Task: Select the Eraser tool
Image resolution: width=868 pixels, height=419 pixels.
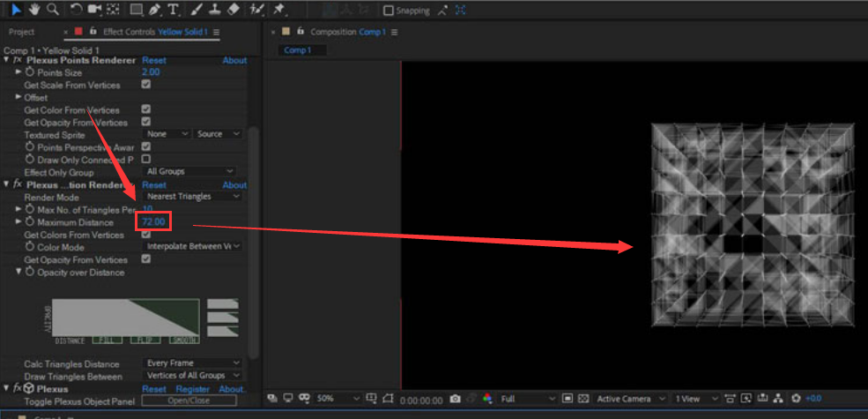Action: (x=233, y=10)
